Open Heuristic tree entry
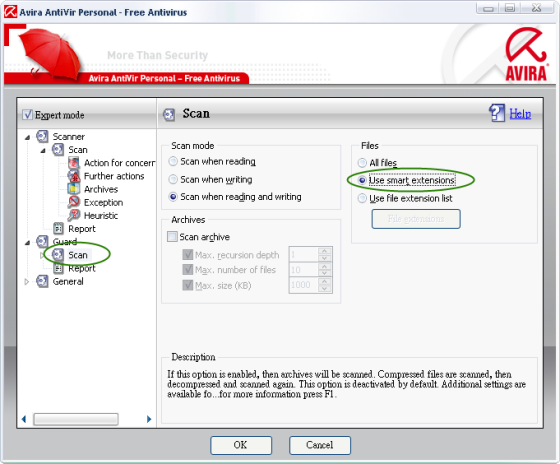 point(101,216)
